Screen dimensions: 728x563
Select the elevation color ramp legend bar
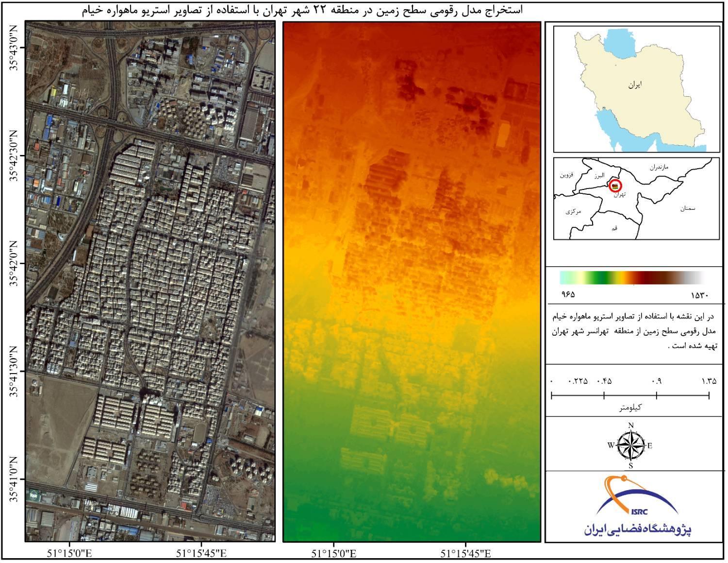click(631, 278)
